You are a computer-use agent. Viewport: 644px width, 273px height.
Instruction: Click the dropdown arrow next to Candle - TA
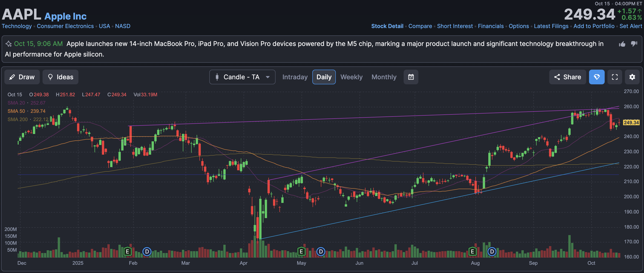(267, 77)
